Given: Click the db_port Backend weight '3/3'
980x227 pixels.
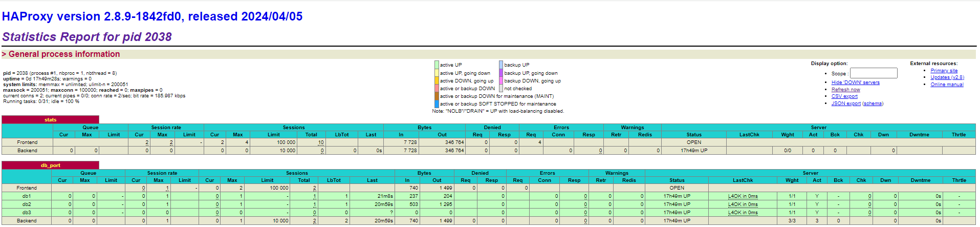Looking at the screenshot, I should (x=792, y=221).
